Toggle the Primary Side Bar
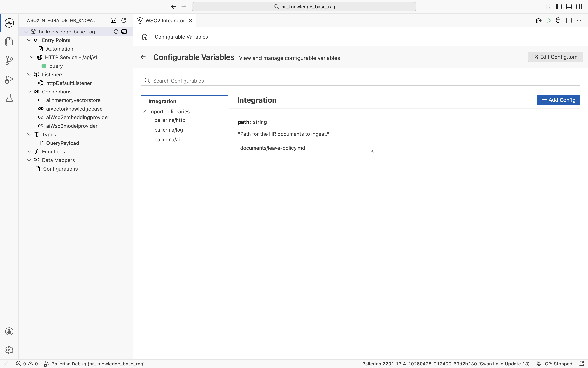 pyautogui.click(x=559, y=7)
